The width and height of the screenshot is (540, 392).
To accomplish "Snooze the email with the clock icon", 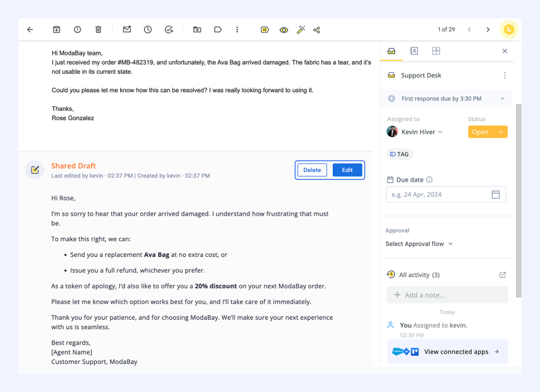I will tap(148, 30).
